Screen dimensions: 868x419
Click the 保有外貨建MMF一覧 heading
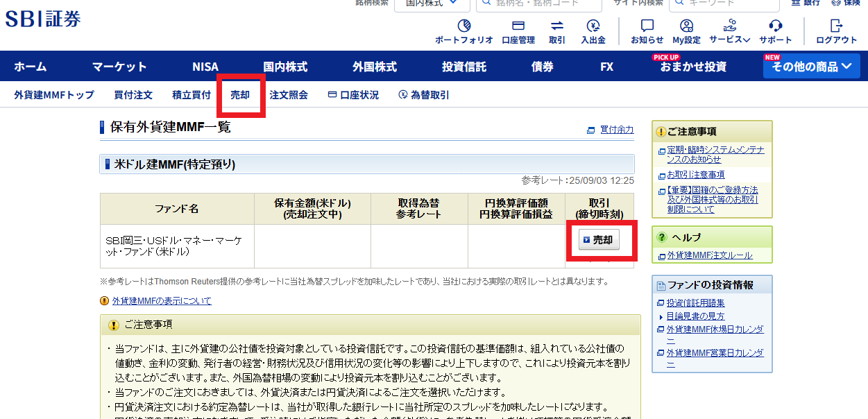171,128
